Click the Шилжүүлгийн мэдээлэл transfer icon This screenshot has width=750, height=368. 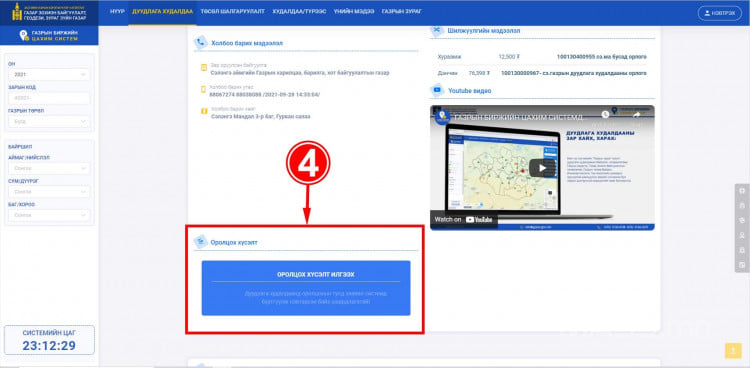point(437,30)
